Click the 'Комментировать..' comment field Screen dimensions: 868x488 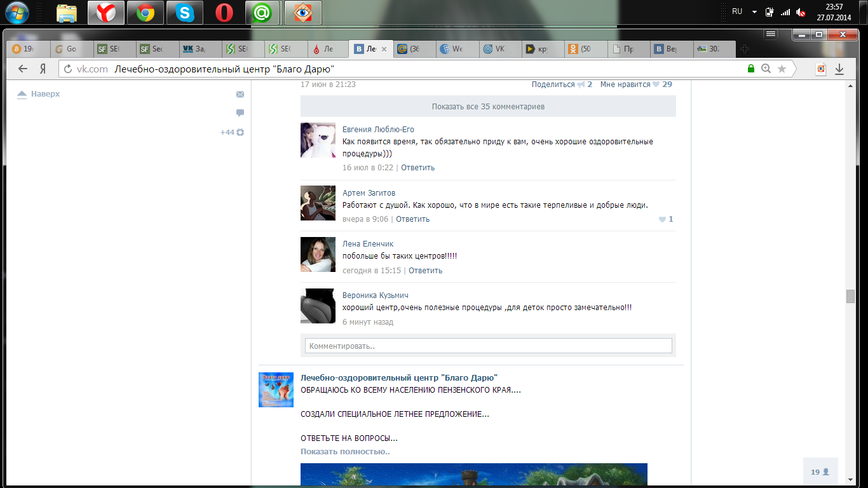(488, 346)
